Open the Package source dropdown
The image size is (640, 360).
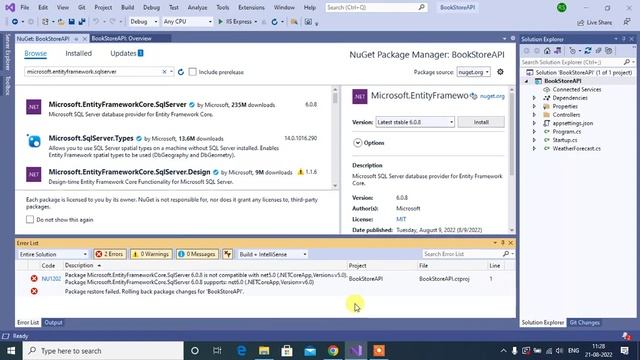coord(473,72)
